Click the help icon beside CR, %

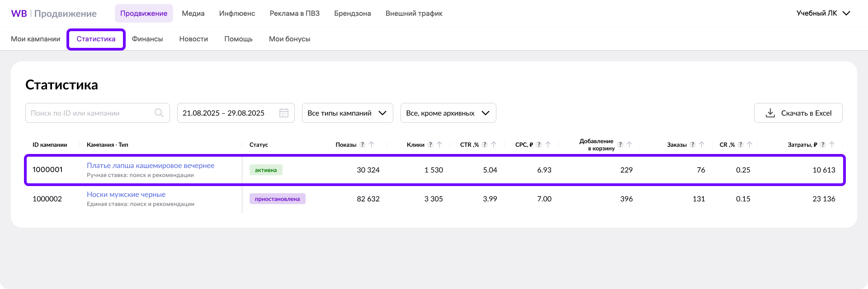pos(741,144)
